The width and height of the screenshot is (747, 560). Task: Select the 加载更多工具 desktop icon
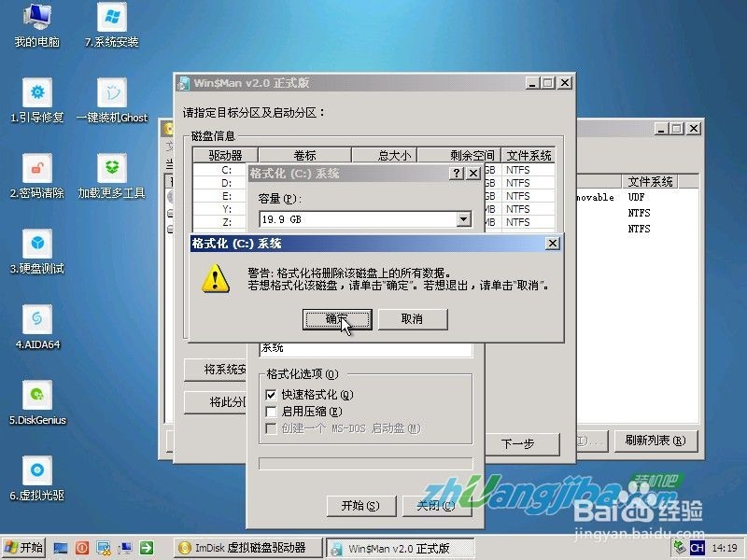point(112,176)
